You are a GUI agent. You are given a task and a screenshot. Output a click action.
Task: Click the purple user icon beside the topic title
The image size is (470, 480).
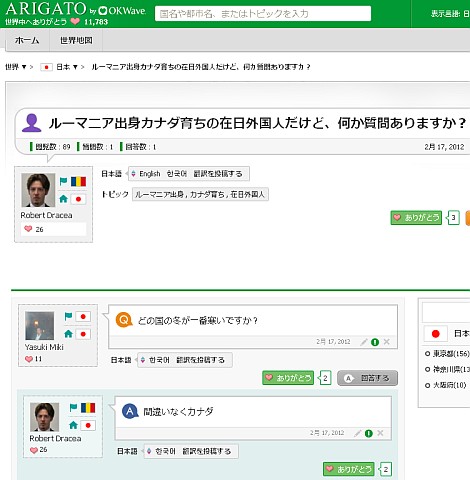[31, 123]
